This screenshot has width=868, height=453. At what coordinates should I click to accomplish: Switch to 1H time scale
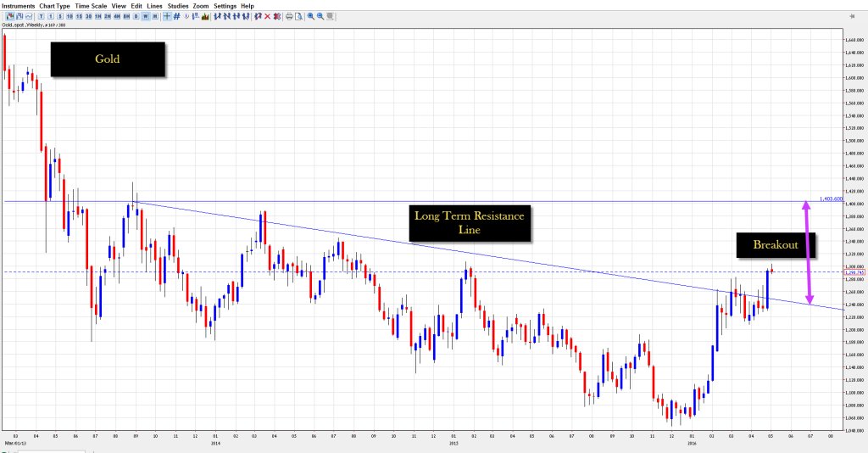[98, 17]
